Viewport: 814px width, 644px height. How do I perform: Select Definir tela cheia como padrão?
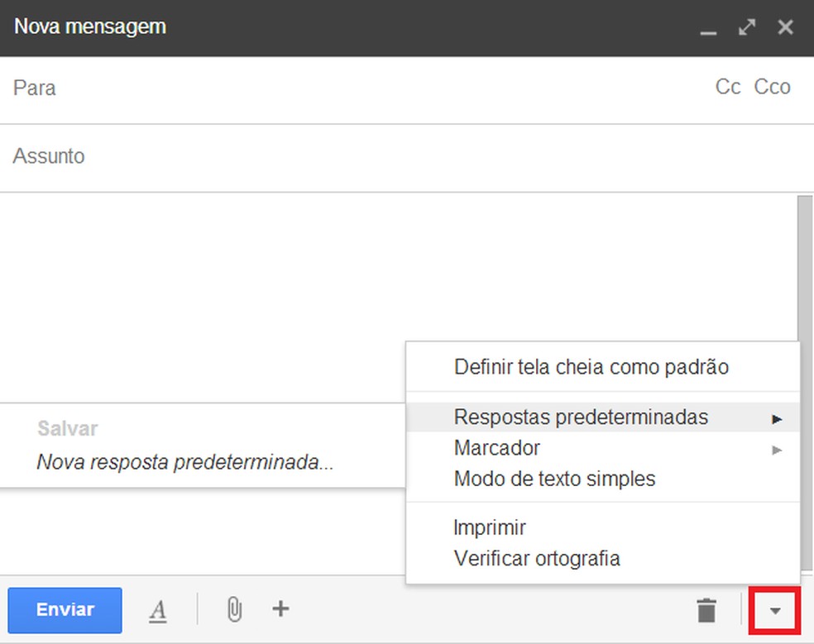(x=590, y=366)
